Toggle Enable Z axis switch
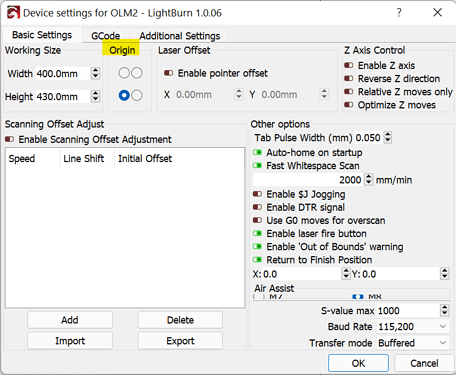The height and width of the screenshot is (375, 456). [349, 65]
